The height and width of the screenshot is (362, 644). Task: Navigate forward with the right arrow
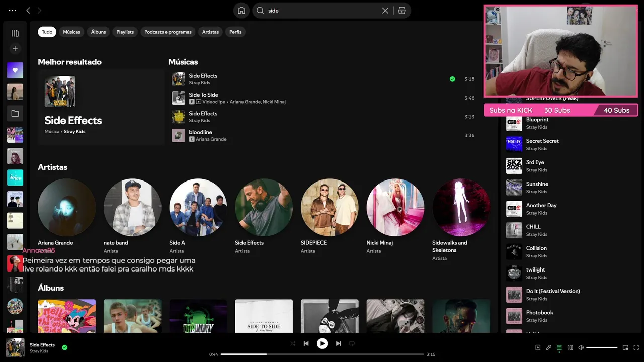[40, 10]
